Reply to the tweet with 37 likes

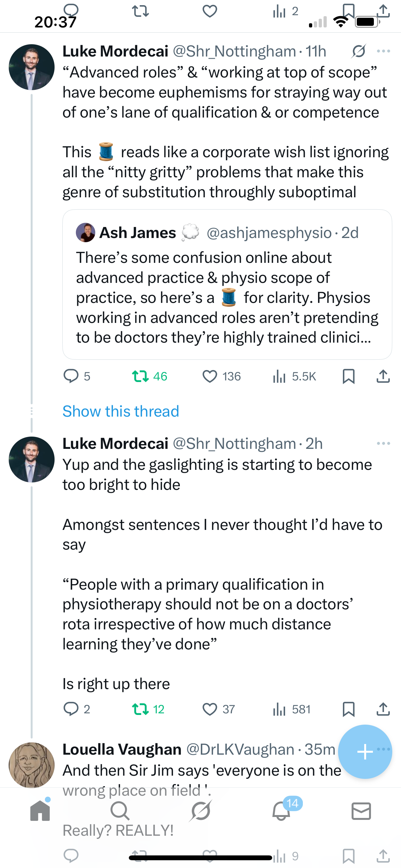(71, 709)
